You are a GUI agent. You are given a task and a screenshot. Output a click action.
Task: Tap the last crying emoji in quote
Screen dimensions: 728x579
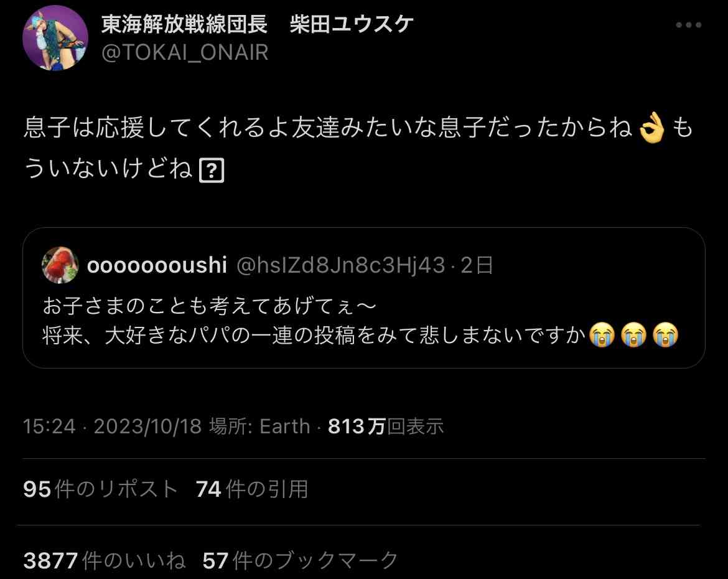click(665, 335)
